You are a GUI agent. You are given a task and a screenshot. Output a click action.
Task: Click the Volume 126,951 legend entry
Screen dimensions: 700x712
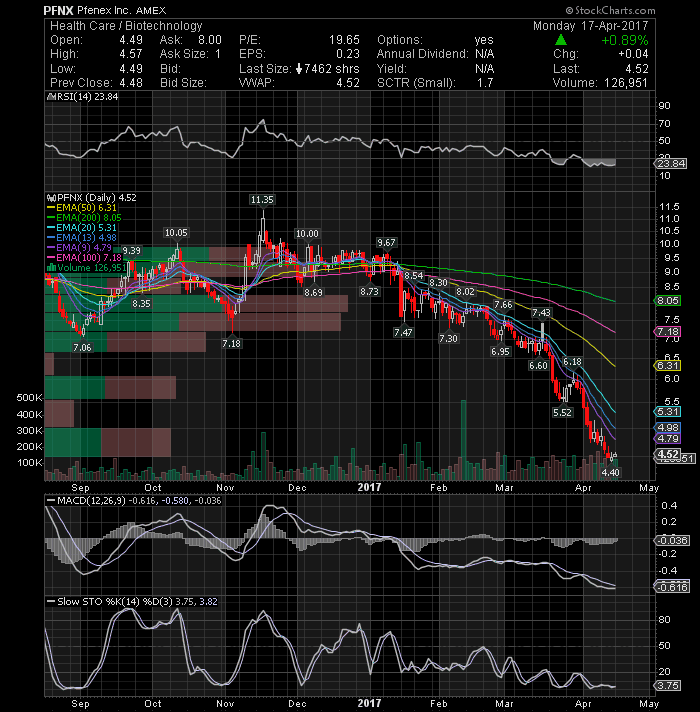tap(87, 267)
